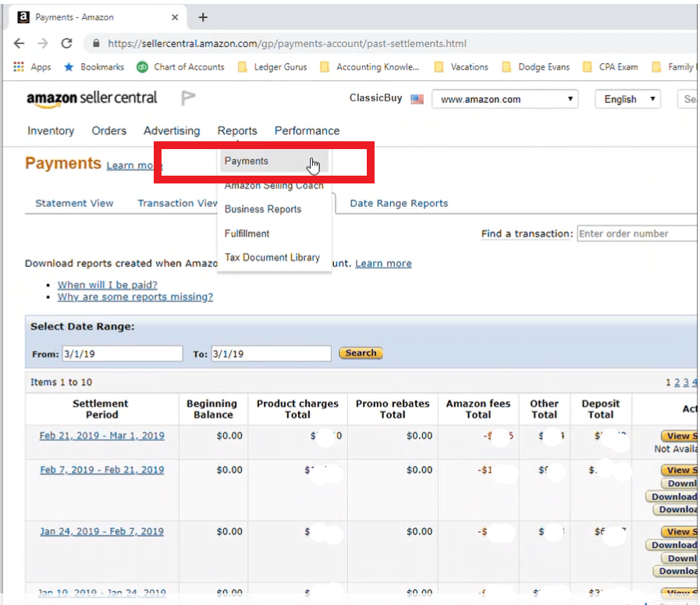Open settlement Feb 21, 2019 - Mar 1, 2019
Image resolution: width=700 pixels, height=605 pixels.
(x=101, y=436)
